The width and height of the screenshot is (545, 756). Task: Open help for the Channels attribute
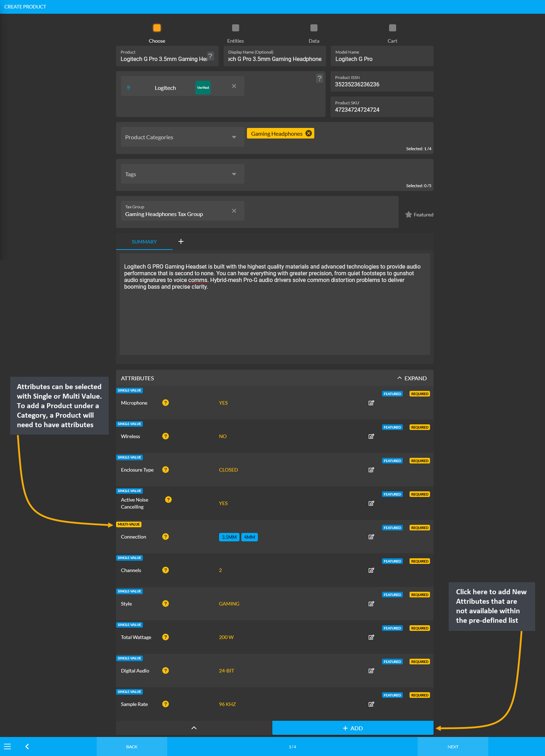click(x=165, y=570)
